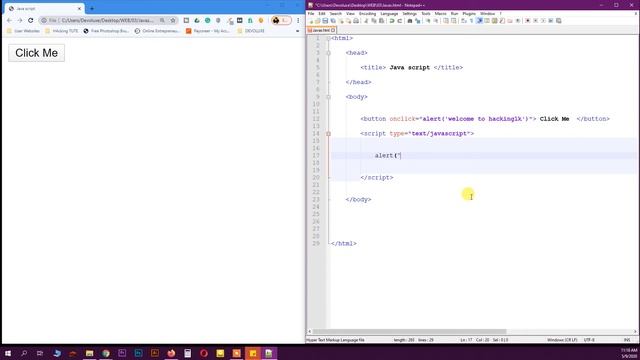Collapse the html fold marker on line 1

click(x=328, y=38)
